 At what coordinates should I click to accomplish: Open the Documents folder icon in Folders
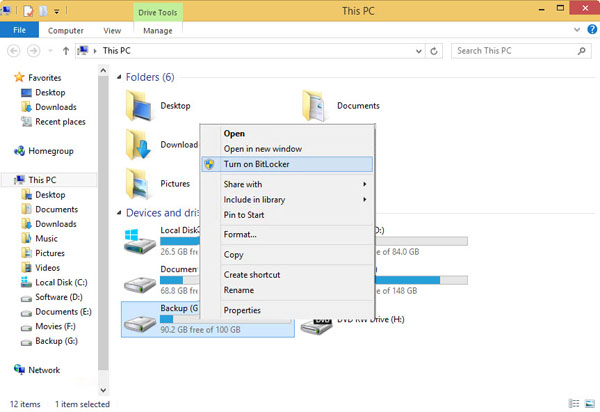(x=315, y=106)
